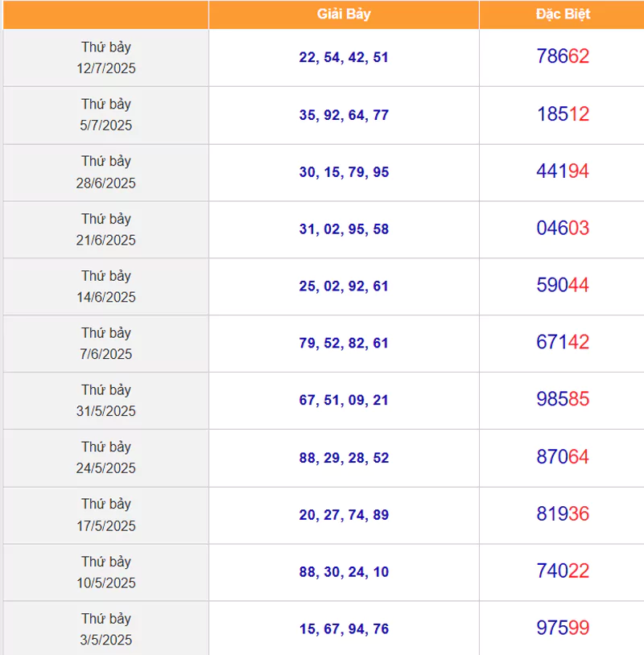Click Giải Bảy numbers 88, 29, 28, 52
Image resolution: width=644 pixels, height=655 pixels.
coord(344,457)
